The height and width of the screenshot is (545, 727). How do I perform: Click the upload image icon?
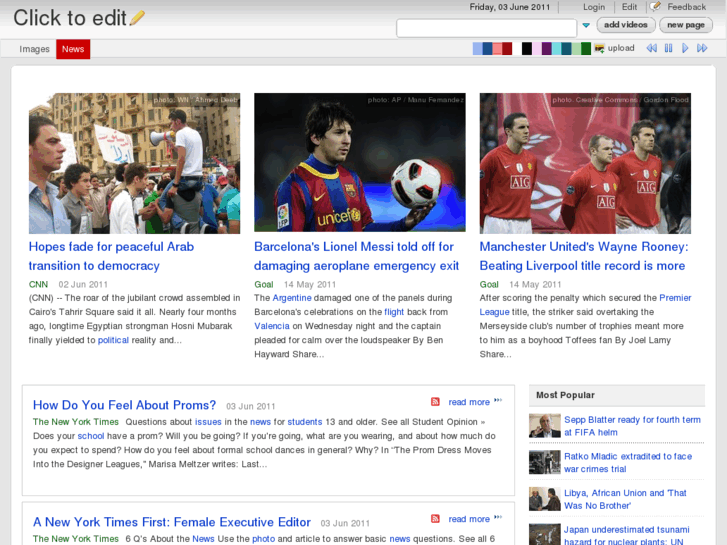599,48
